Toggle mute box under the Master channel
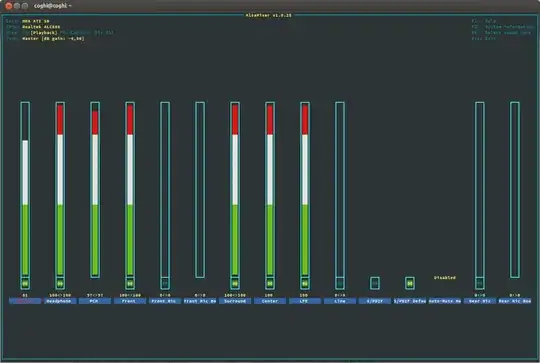Viewport: 540px width, 363px height. (25, 283)
